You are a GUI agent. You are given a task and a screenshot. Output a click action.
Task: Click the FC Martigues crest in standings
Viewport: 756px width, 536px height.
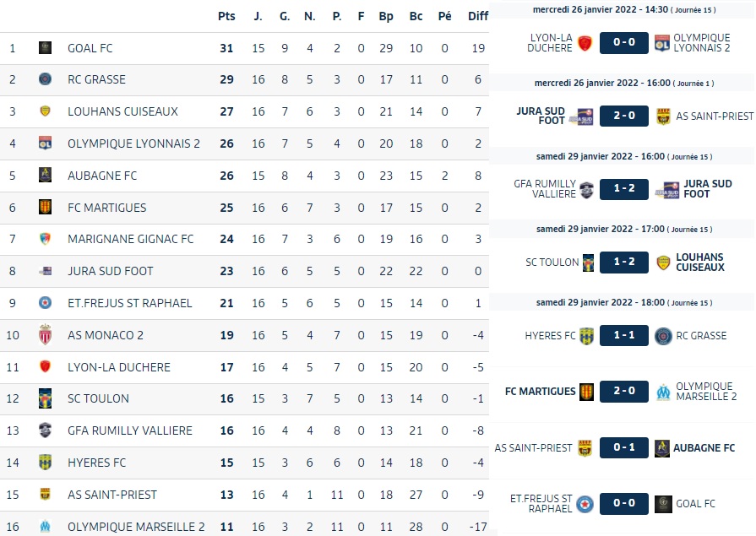[x=45, y=208]
